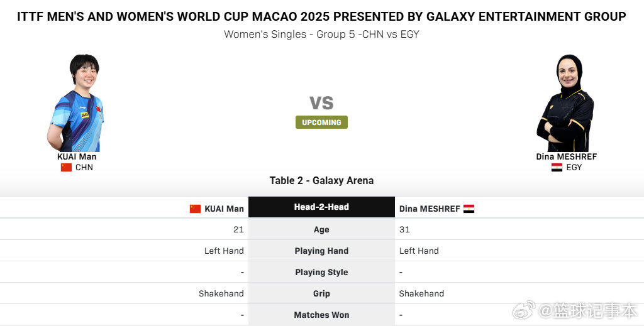
Task: Click the Age row label
Action: (321, 229)
